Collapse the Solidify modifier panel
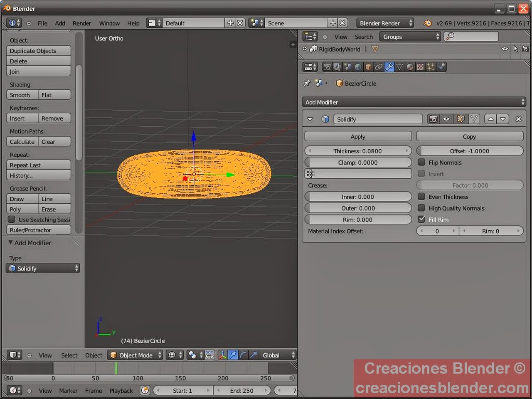This screenshot has height=399, width=532. click(310, 119)
